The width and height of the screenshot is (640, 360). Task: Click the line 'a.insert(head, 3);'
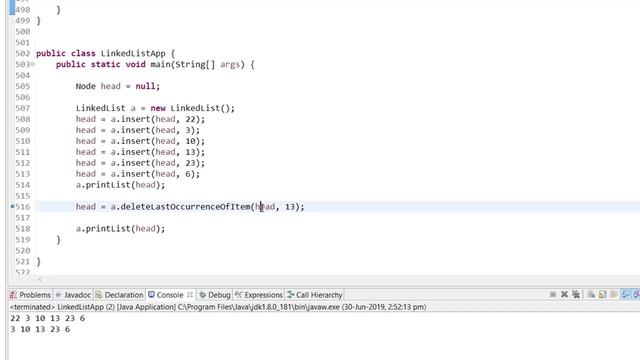tap(138, 130)
